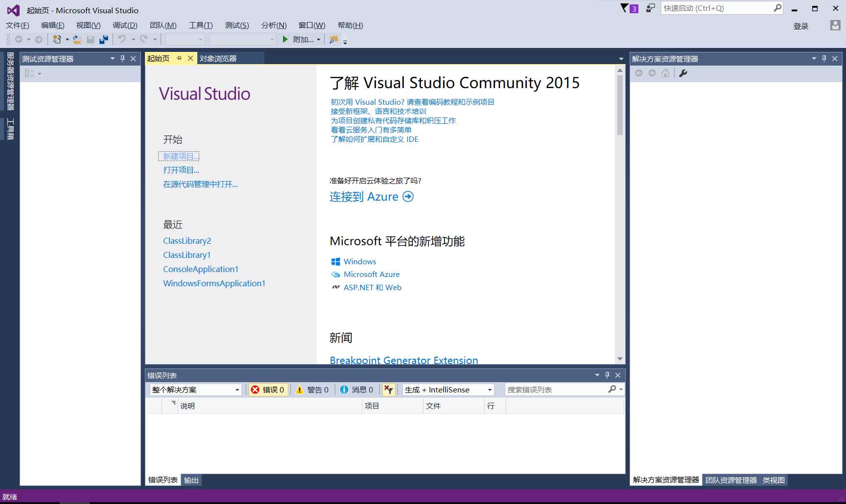Click the 在源代码管理中打开... link
The image size is (846, 504).
click(x=200, y=184)
